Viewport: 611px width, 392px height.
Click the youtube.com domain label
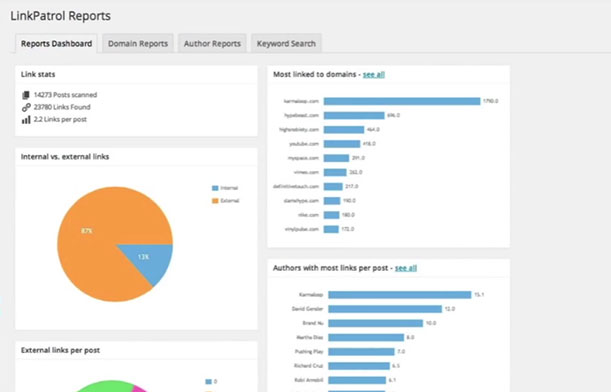(304, 144)
